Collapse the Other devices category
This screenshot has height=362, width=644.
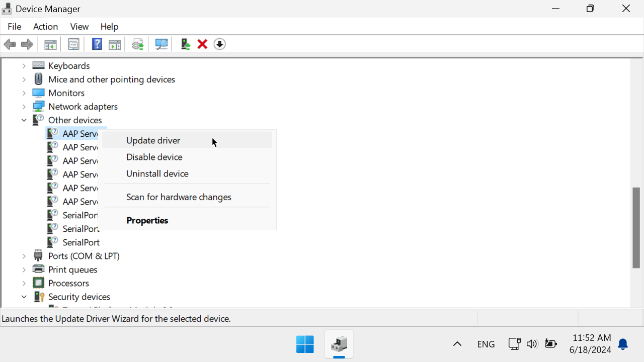pos(24,120)
